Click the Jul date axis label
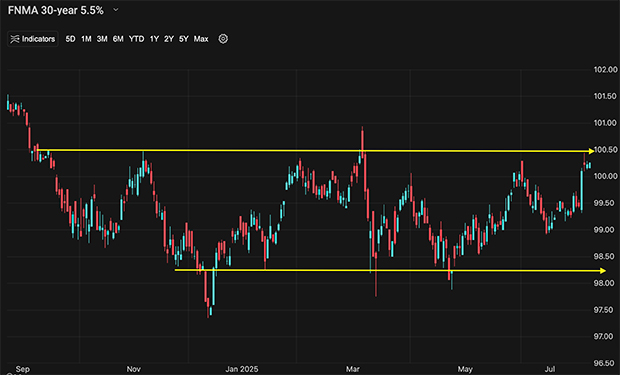This screenshot has height=375, width=620. (550, 369)
